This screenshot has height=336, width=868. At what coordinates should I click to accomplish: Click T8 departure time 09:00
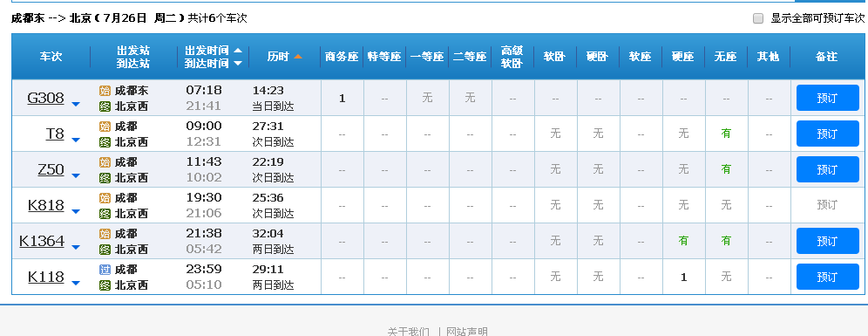tap(204, 126)
